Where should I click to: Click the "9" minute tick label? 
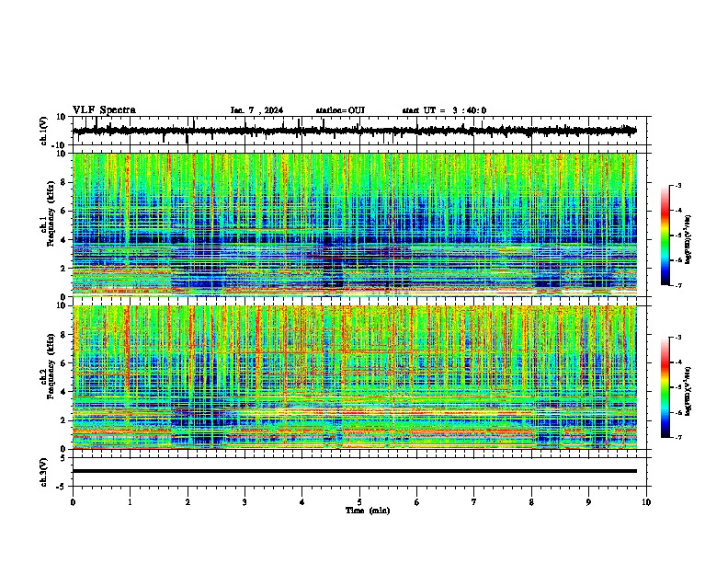click(x=588, y=502)
